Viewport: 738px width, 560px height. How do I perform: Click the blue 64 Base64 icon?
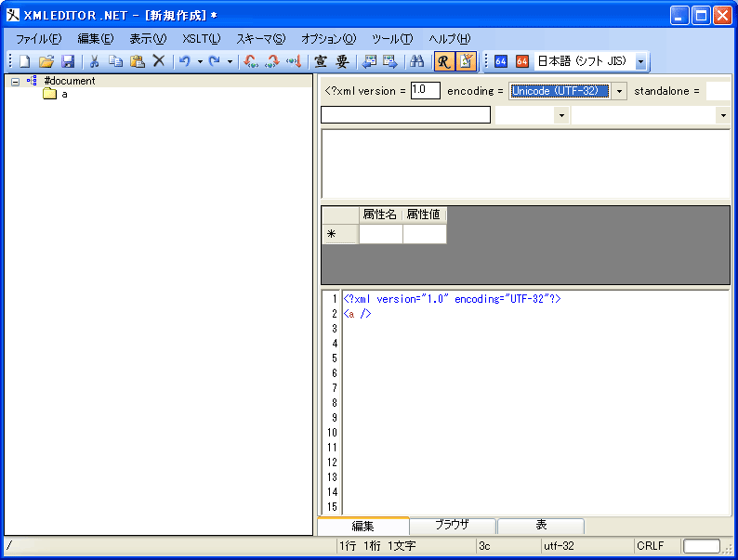coord(501,61)
